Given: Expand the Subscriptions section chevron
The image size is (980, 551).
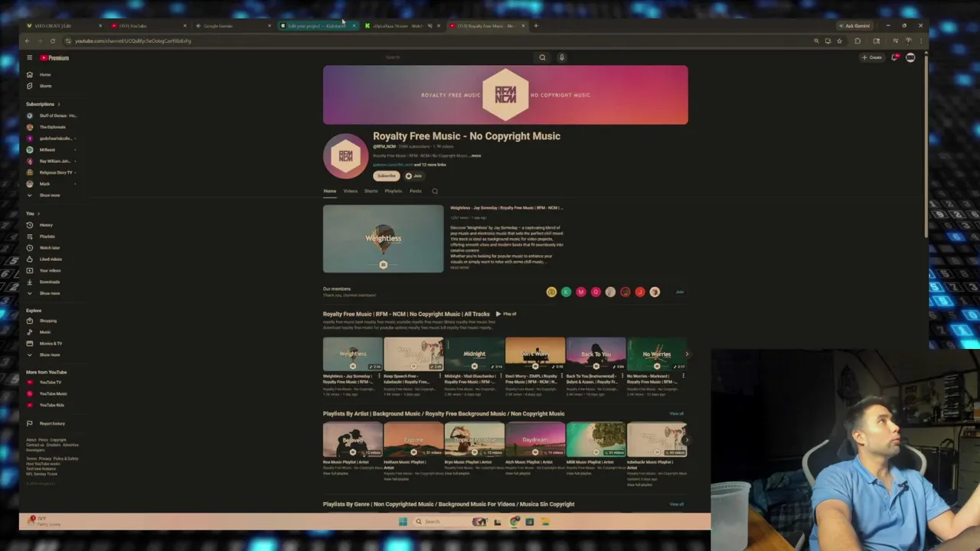Looking at the screenshot, I should [58, 104].
